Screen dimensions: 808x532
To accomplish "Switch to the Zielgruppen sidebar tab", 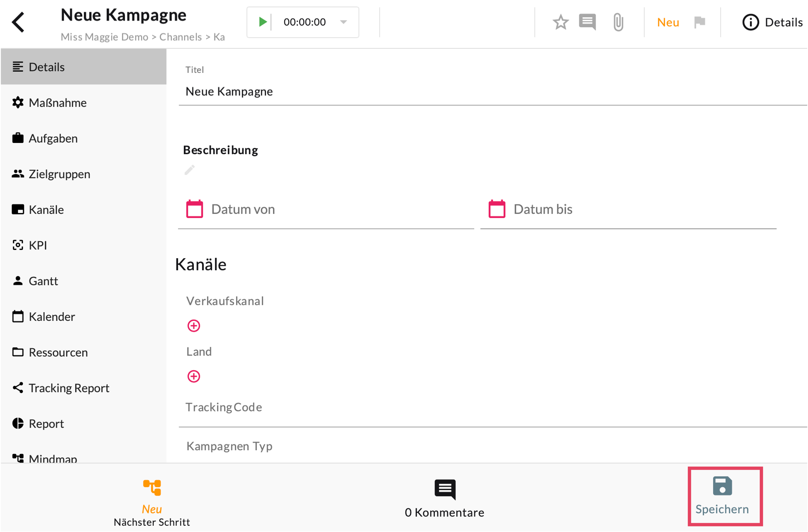I will pyautogui.click(x=59, y=174).
